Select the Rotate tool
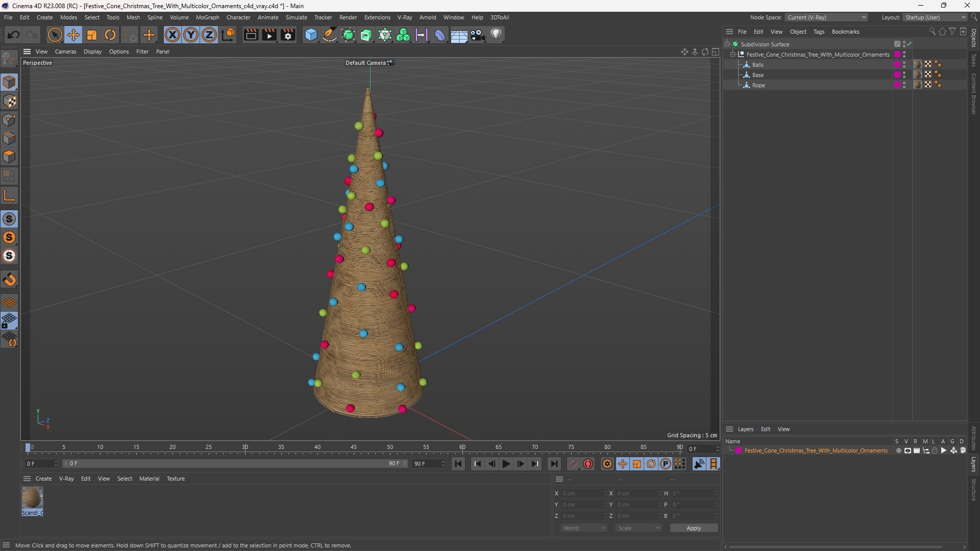980x551 pixels. (x=110, y=35)
